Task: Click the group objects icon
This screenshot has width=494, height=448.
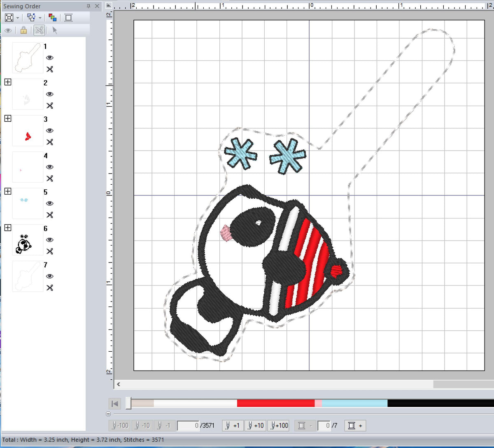Action: 31,17
